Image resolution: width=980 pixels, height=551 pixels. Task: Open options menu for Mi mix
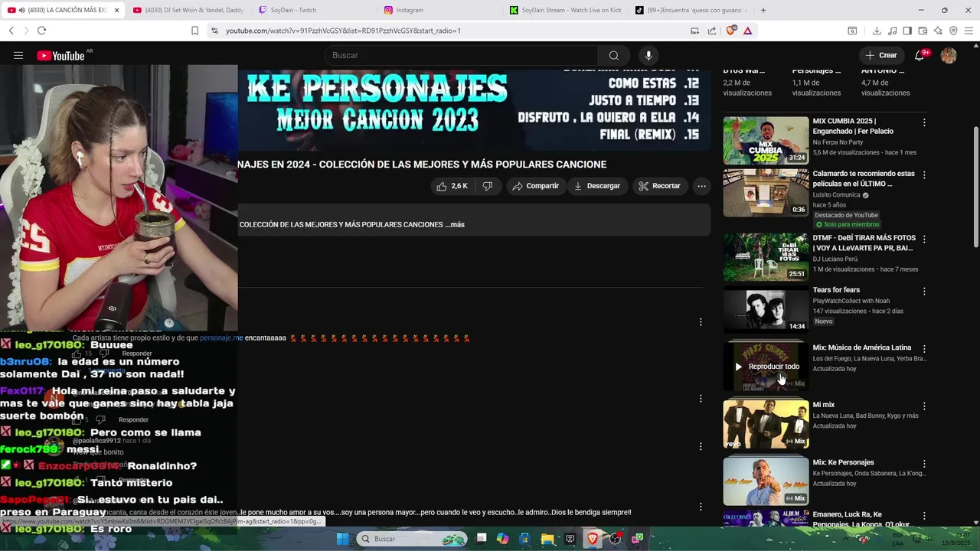[924, 406]
